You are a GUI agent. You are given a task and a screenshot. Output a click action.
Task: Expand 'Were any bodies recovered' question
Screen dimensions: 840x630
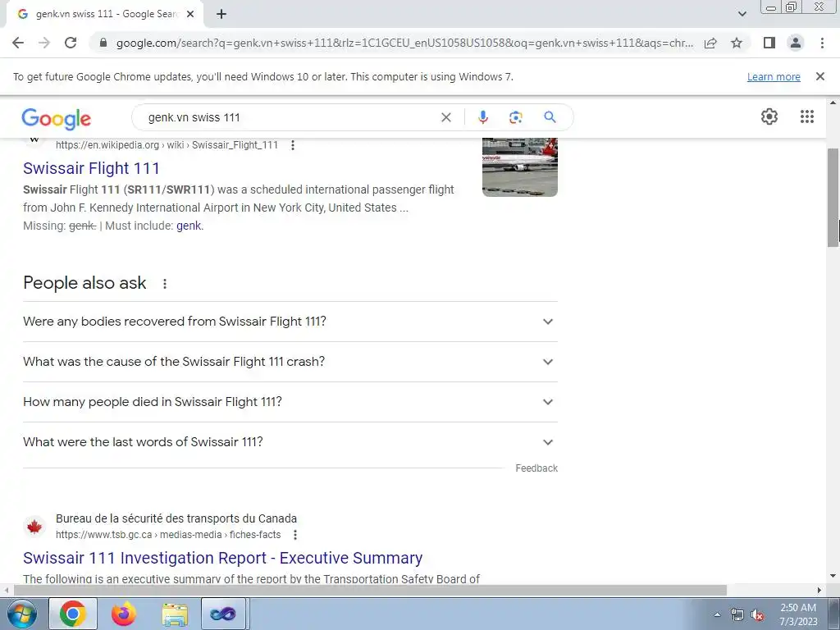290,322
